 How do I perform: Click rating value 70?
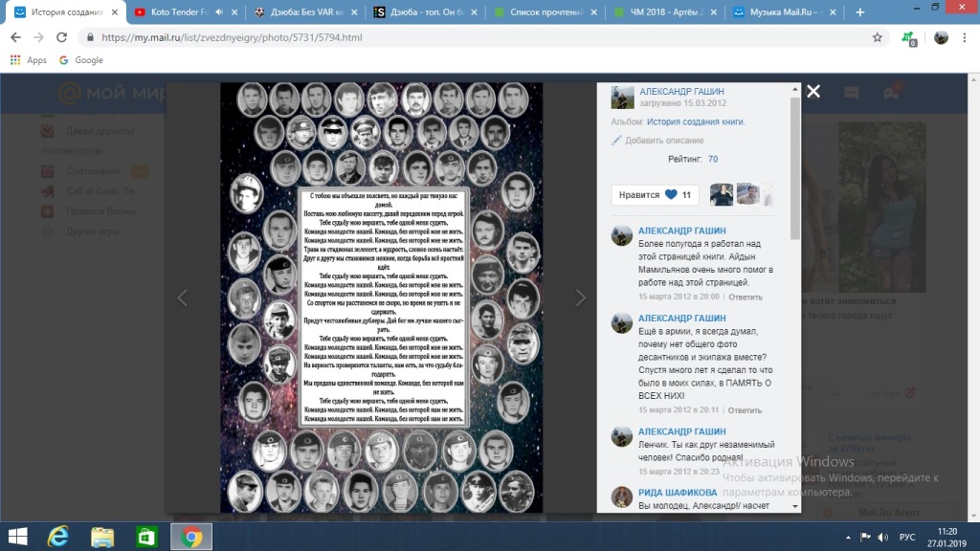pos(712,160)
